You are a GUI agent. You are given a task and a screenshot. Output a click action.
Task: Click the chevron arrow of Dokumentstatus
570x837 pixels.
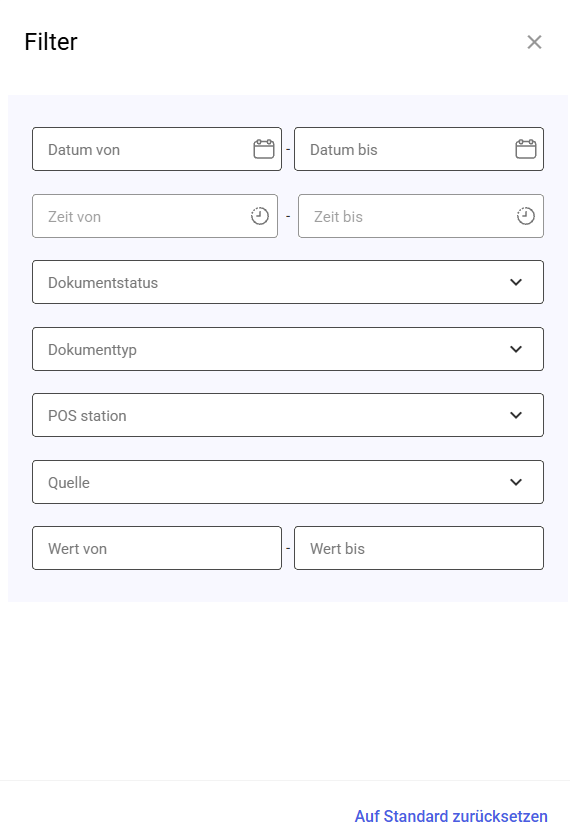(x=516, y=282)
